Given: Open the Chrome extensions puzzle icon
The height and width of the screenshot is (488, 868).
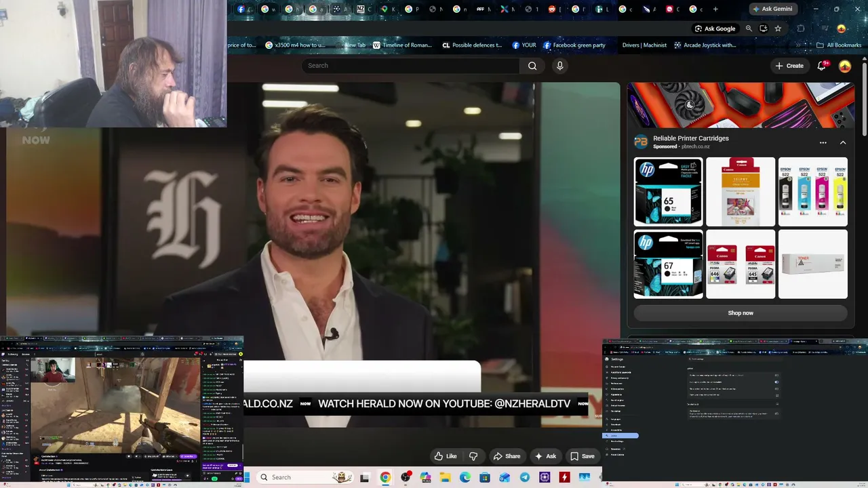Looking at the screenshot, I should 801,28.
